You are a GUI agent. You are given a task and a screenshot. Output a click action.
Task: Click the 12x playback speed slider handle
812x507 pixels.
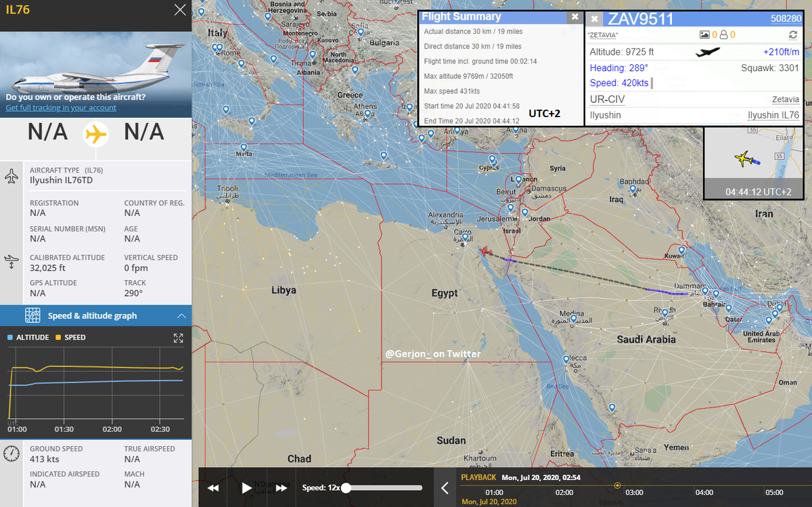coord(346,487)
